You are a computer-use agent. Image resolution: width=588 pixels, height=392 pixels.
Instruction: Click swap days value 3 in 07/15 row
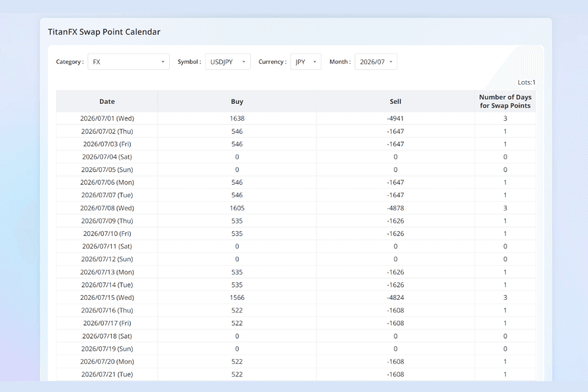pyautogui.click(x=505, y=297)
